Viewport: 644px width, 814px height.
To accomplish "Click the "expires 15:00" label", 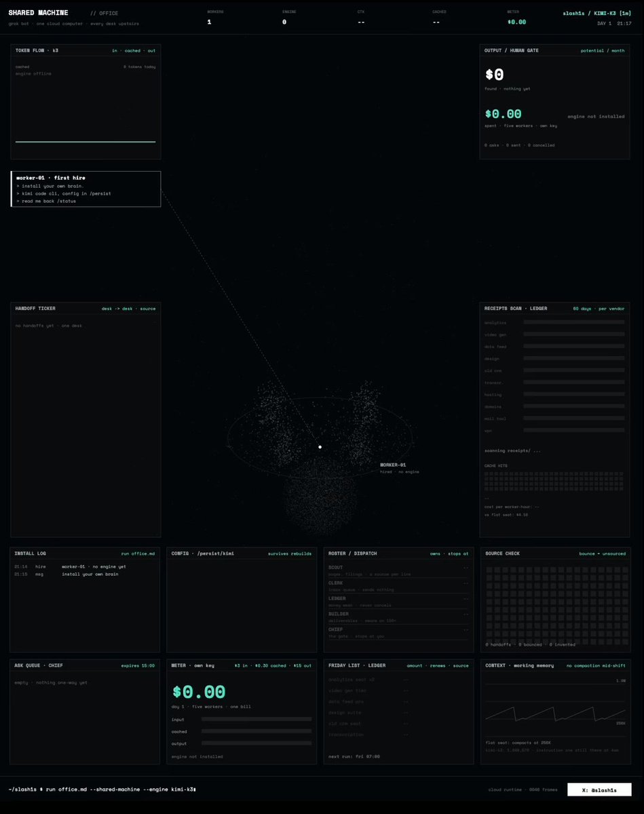I will [x=138, y=665].
